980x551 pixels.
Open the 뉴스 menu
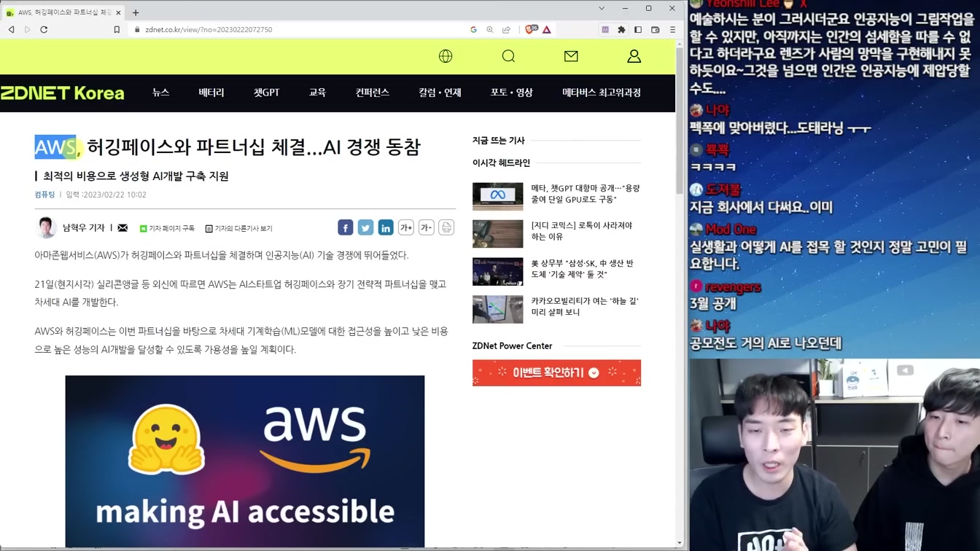tap(160, 93)
